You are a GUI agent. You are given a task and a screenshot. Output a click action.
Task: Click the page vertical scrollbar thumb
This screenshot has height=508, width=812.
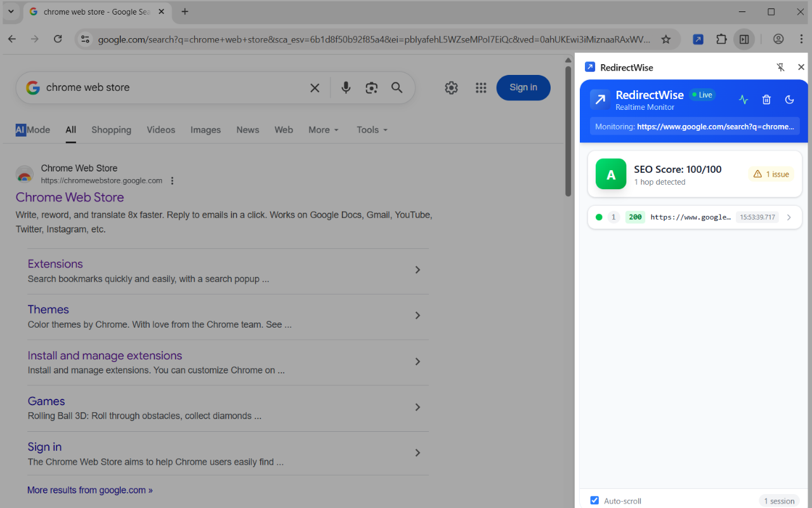point(568,131)
